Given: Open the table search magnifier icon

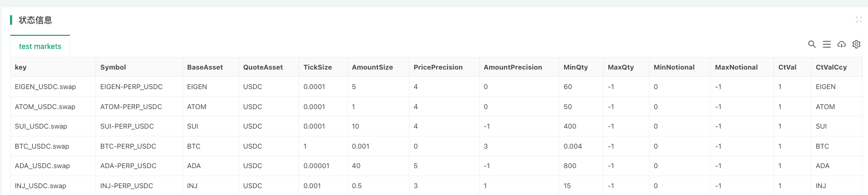Looking at the screenshot, I should (x=812, y=44).
